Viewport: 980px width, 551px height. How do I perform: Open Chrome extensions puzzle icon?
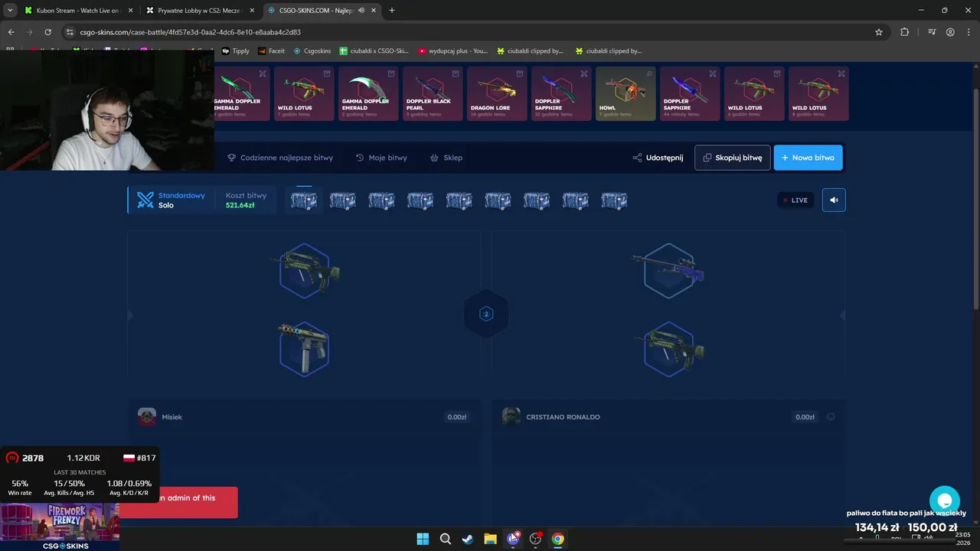tap(905, 32)
